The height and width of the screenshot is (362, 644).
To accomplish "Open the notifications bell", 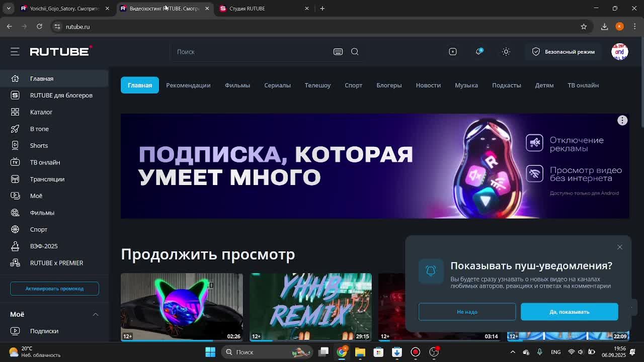I will pos(479,52).
